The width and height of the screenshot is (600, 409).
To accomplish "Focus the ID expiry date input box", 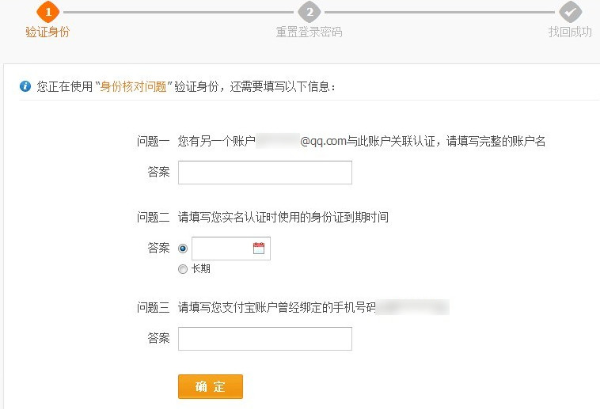I will [220, 248].
